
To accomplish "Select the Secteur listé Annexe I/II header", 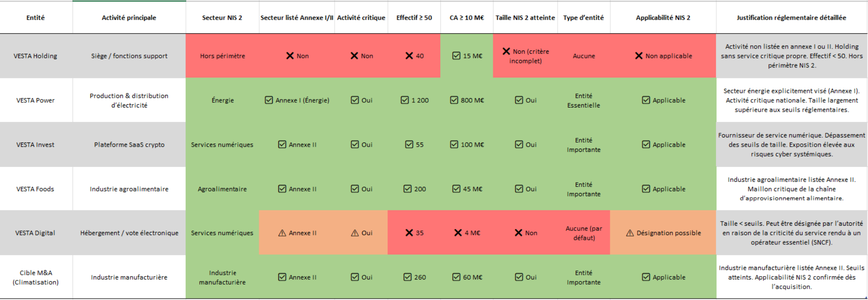I will tap(297, 17).
